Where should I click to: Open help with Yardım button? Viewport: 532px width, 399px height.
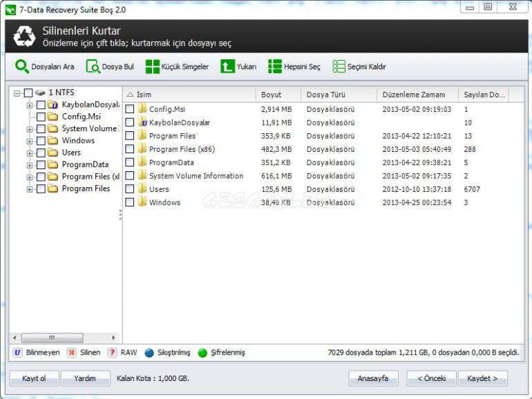[x=85, y=378]
